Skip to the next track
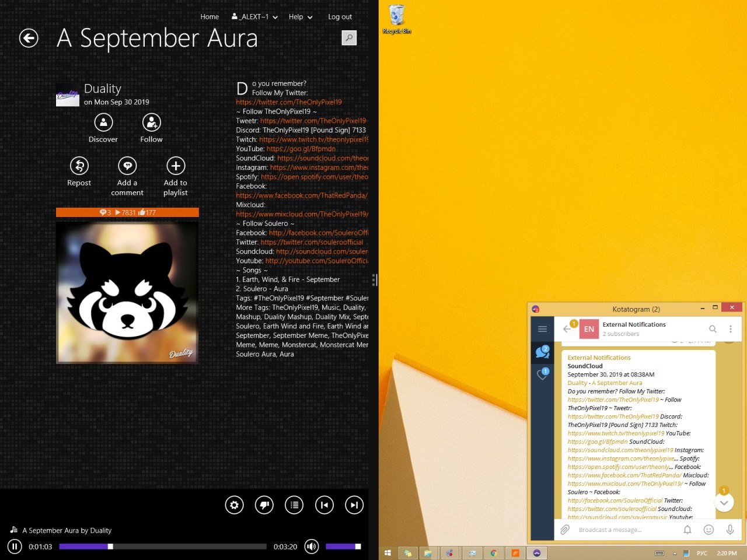The width and height of the screenshot is (747, 560). (354, 505)
